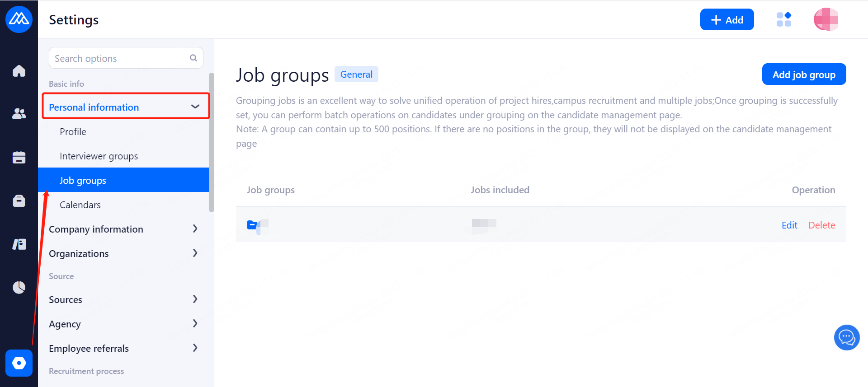The image size is (868, 387).
Task: Expand the Sources section
Action: point(195,299)
